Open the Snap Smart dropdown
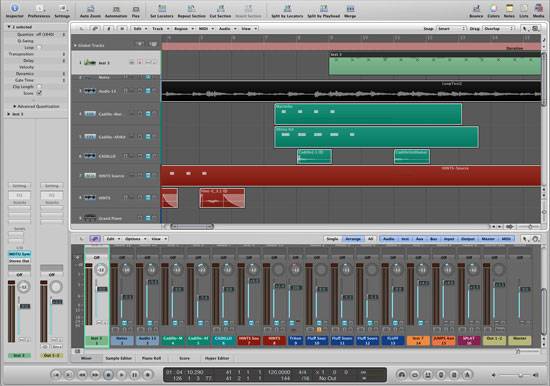The image size is (550, 386). 451,28
